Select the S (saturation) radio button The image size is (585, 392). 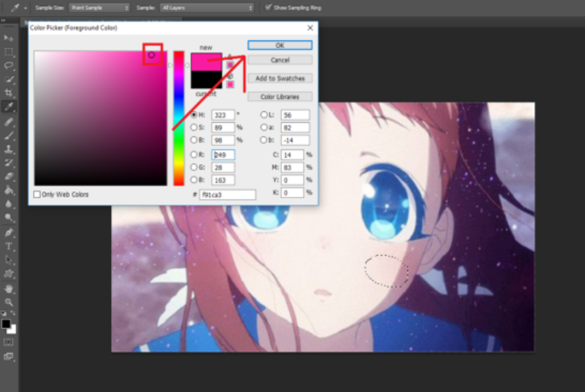tap(194, 127)
